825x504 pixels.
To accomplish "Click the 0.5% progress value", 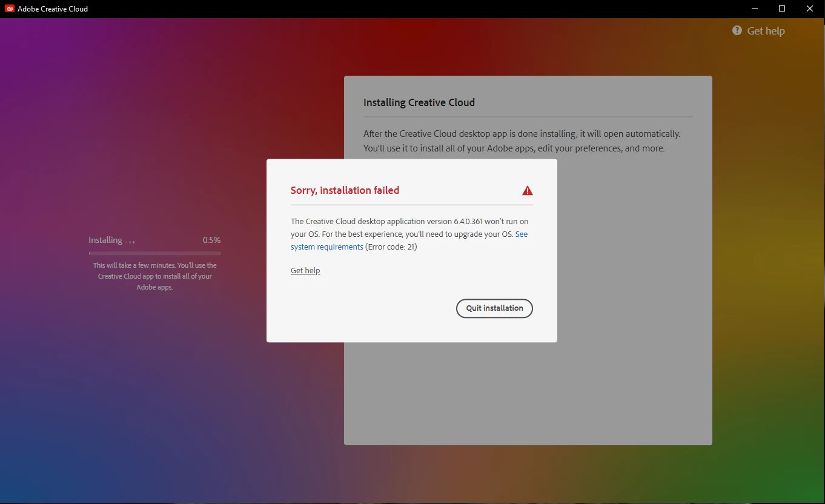I will pos(211,240).
